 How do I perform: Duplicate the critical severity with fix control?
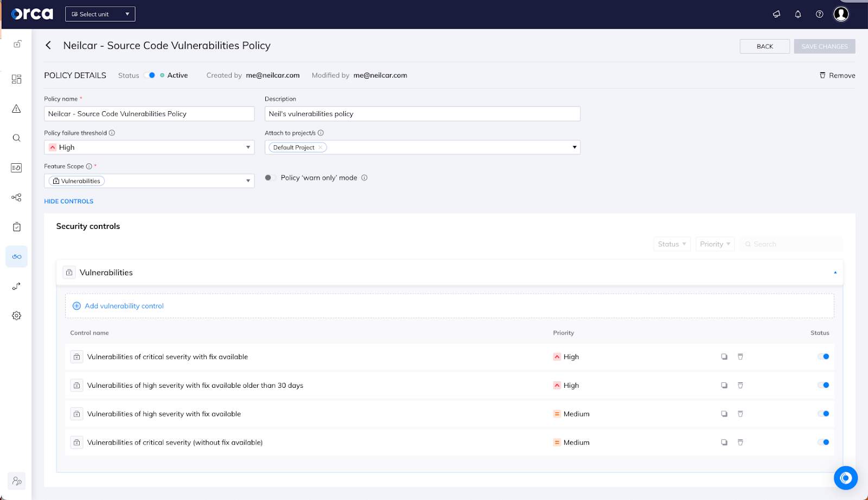724,356
